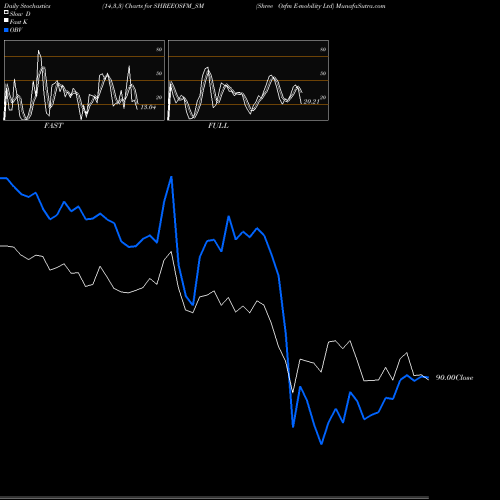
Task: Click the 'FULL' chart caption
Action: pyautogui.click(x=218, y=126)
